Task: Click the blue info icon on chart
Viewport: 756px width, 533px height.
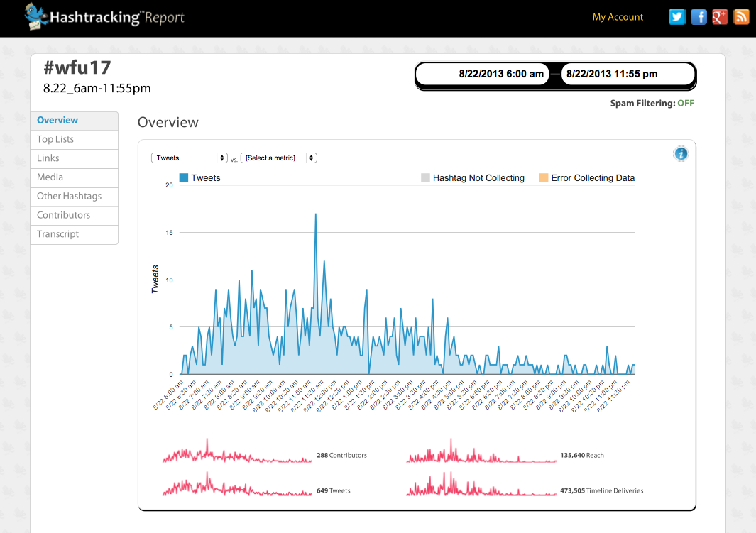Action: (x=680, y=153)
